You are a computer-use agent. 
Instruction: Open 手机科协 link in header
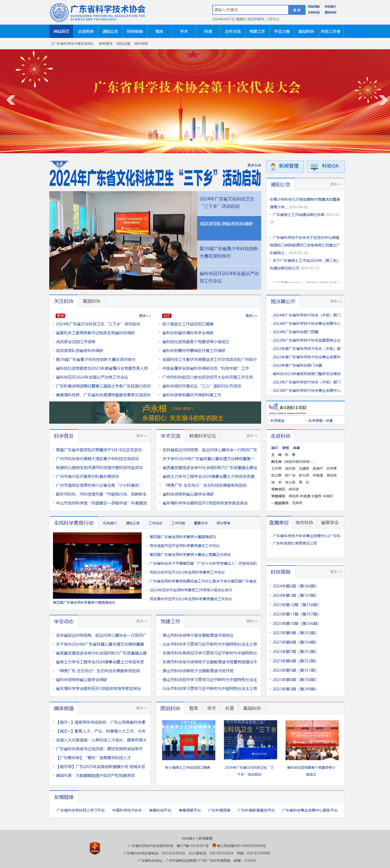(314, 13)
